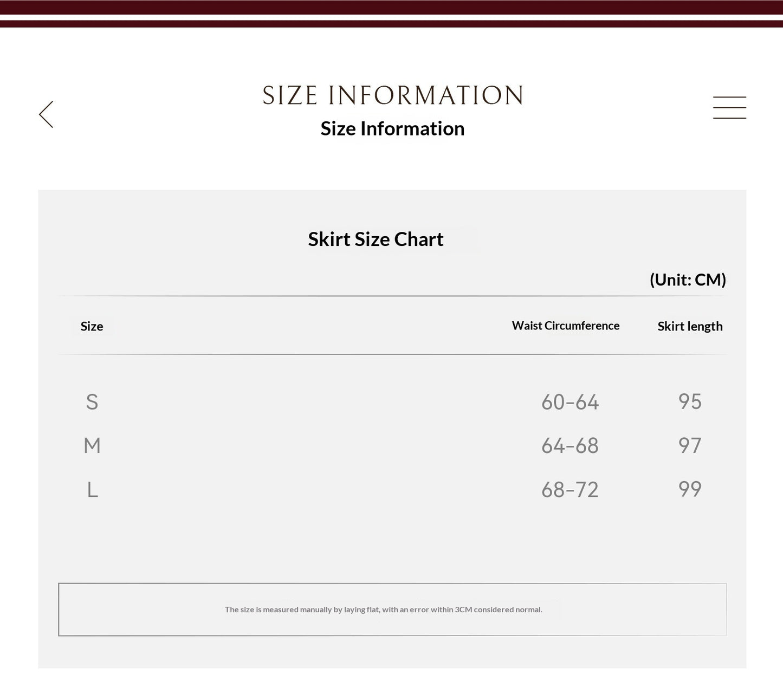
Task: Select size M row label
Action: pos(92,446)
